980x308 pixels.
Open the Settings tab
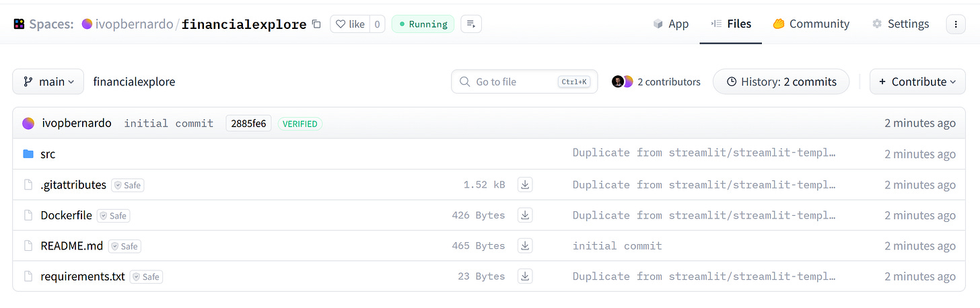(x=901, y=24)
